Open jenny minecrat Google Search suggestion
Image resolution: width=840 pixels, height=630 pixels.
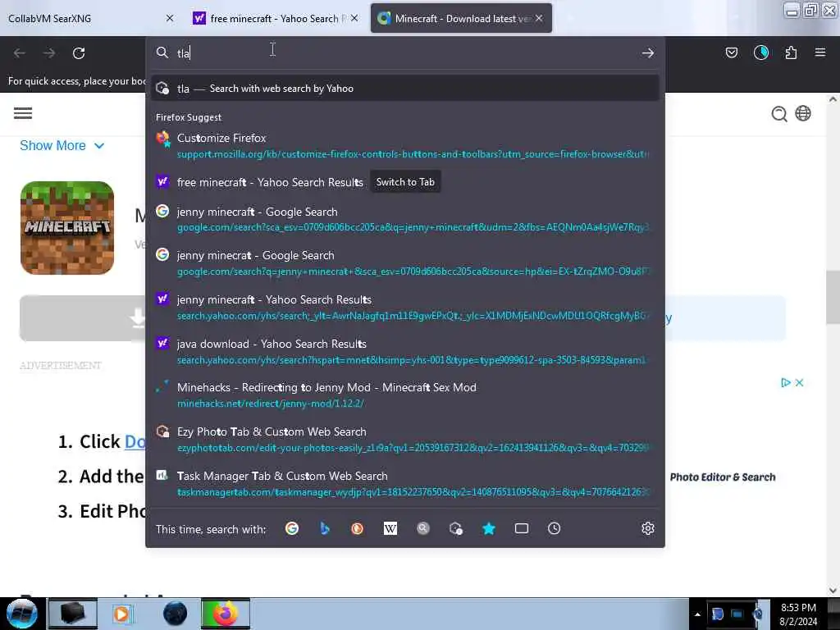405,263
